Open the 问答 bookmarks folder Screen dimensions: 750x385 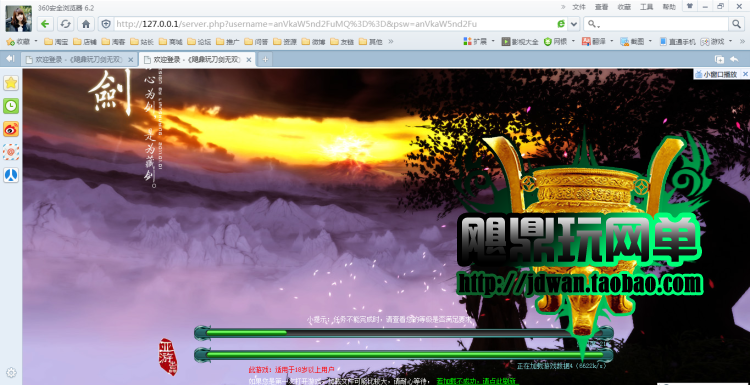(x=256, y=42)
